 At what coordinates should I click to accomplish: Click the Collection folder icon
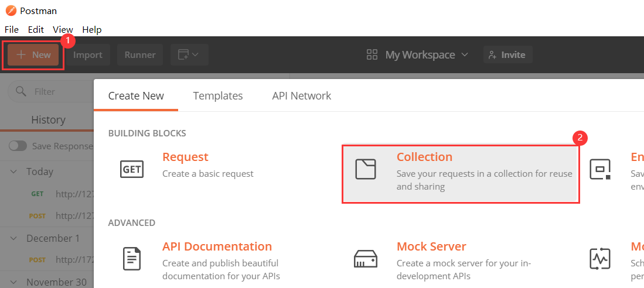366,169
